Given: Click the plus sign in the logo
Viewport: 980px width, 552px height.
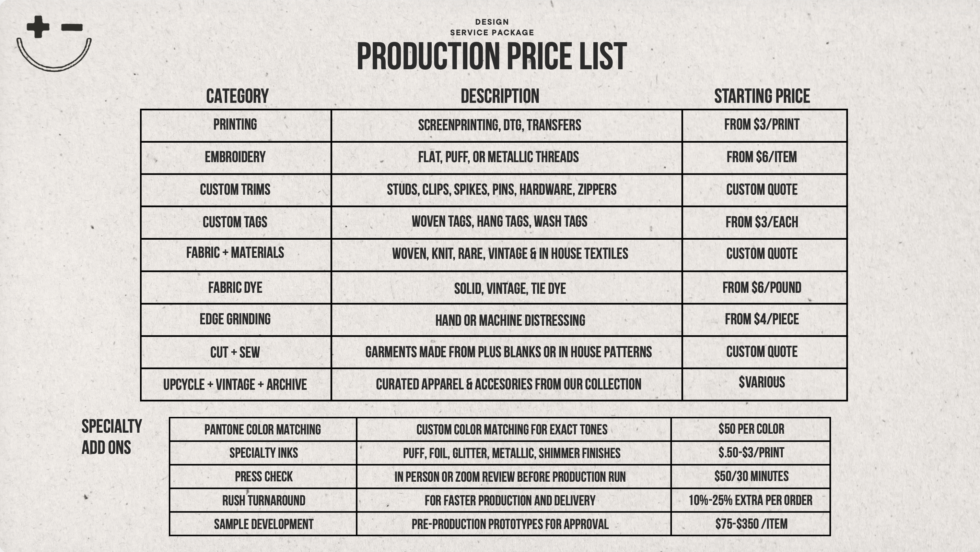Looking at the screenshot, I should [x=38, y=27].
